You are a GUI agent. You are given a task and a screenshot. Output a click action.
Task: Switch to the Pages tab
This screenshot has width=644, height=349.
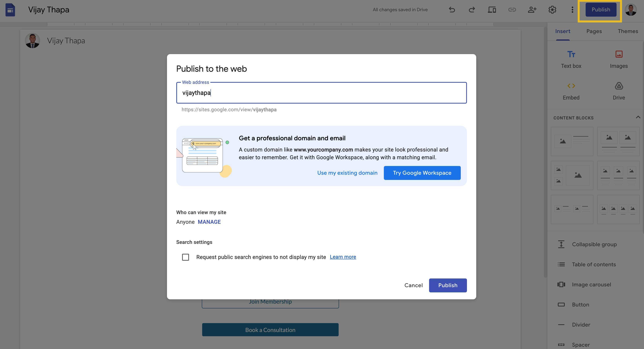594,31
